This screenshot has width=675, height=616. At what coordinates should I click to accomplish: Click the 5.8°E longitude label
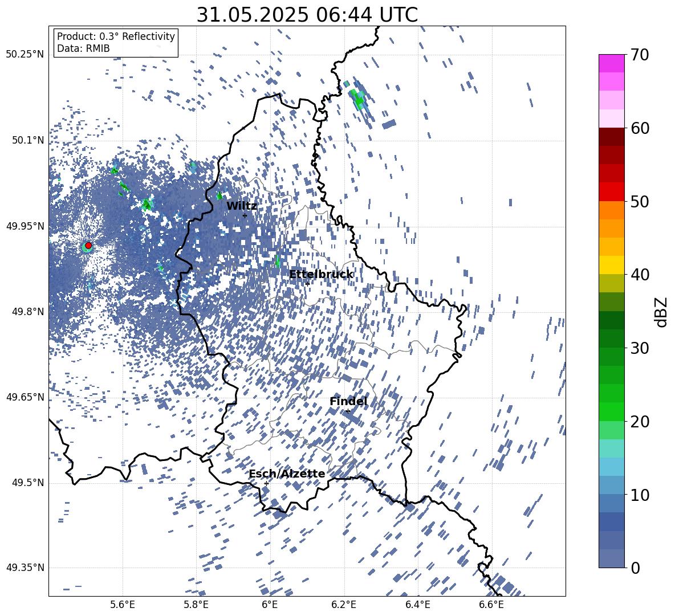coord(196,605)
